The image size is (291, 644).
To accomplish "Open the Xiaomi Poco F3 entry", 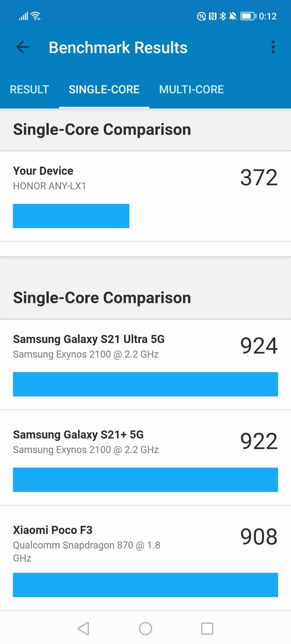I will click(53, 530).
